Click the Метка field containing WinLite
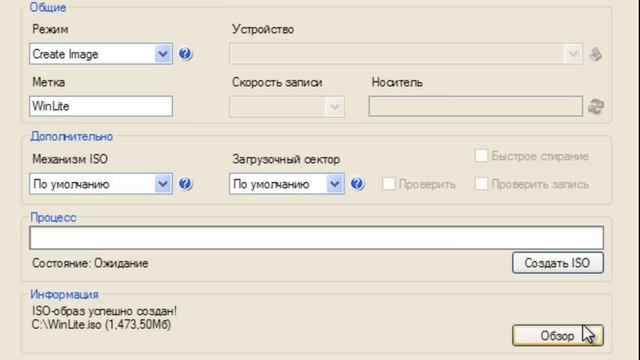The height and width of the screenshot is (360, 640). click(101, 106)
